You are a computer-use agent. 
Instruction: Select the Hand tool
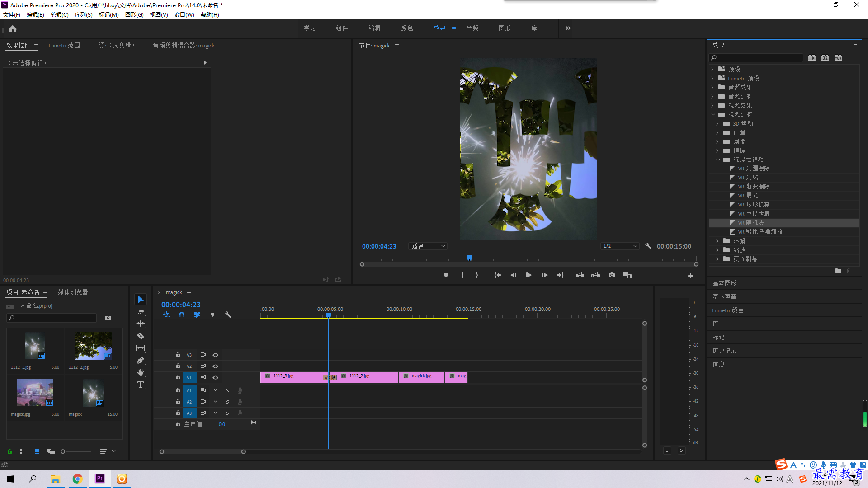click(141, 372)
